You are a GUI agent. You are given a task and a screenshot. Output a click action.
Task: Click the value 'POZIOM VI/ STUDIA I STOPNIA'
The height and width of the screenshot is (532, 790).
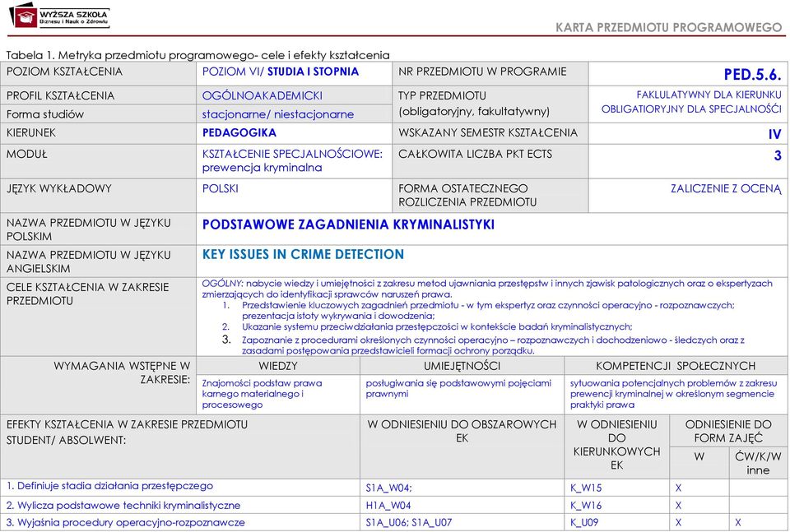coord(280,72)
